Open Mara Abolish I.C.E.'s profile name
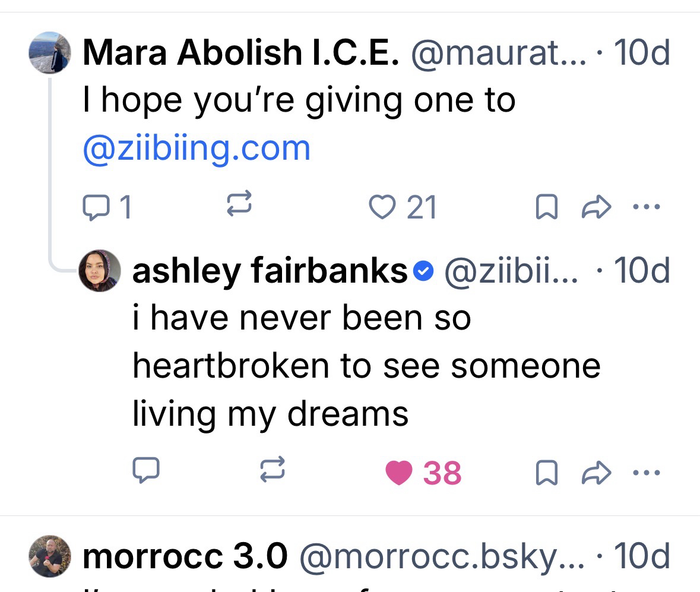Image resolution: width=700 pixels, height=592 pixels. click(240, 53)
